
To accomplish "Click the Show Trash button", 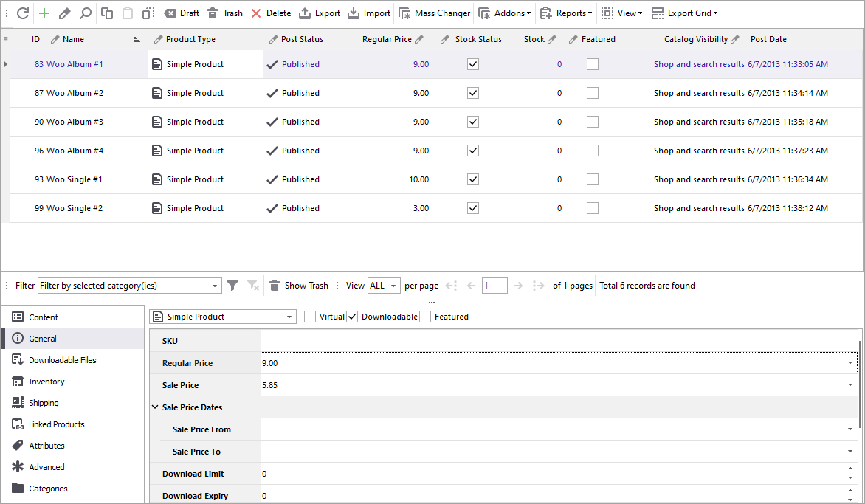I will tap(299, 286).
